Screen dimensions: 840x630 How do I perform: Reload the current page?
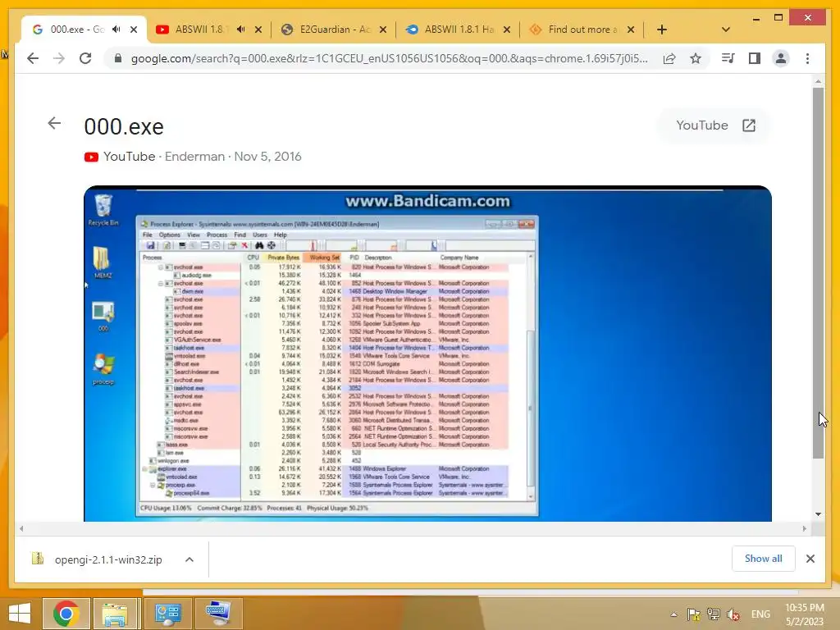point(85,58)
